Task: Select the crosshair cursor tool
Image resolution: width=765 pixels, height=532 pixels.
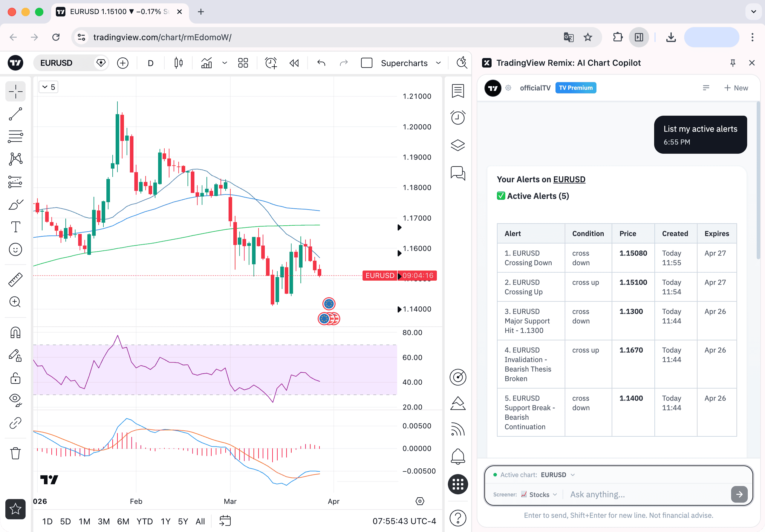Action: pyautogui.click(x=15, y=91)
